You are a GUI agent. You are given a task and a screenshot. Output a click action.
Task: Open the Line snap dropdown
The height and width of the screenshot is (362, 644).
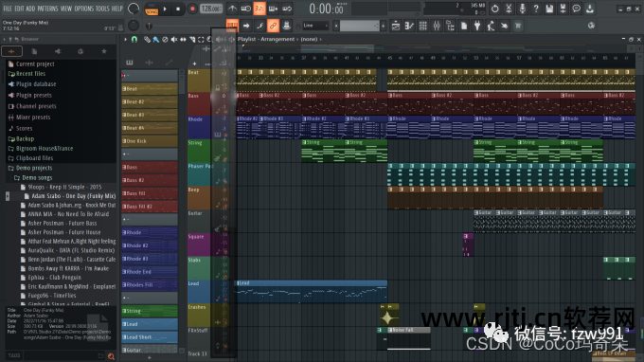tap(315, 26)
